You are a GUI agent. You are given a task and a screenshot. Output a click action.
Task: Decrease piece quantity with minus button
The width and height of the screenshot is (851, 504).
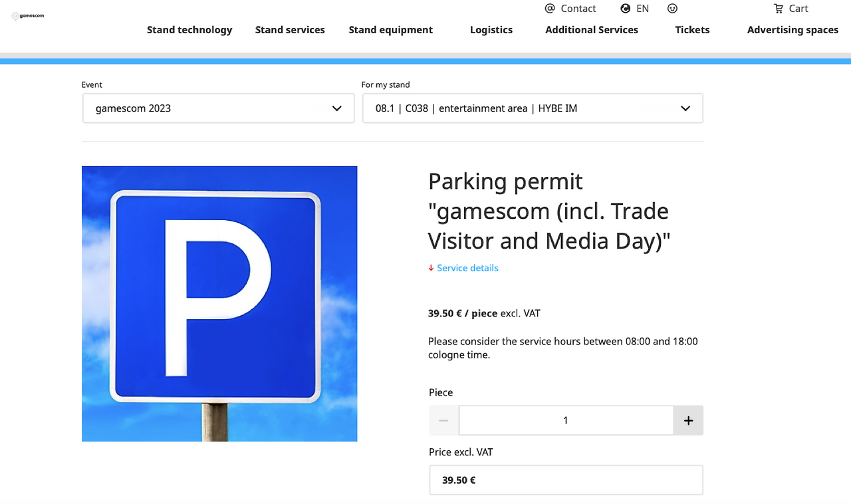(x=443, y=420)
